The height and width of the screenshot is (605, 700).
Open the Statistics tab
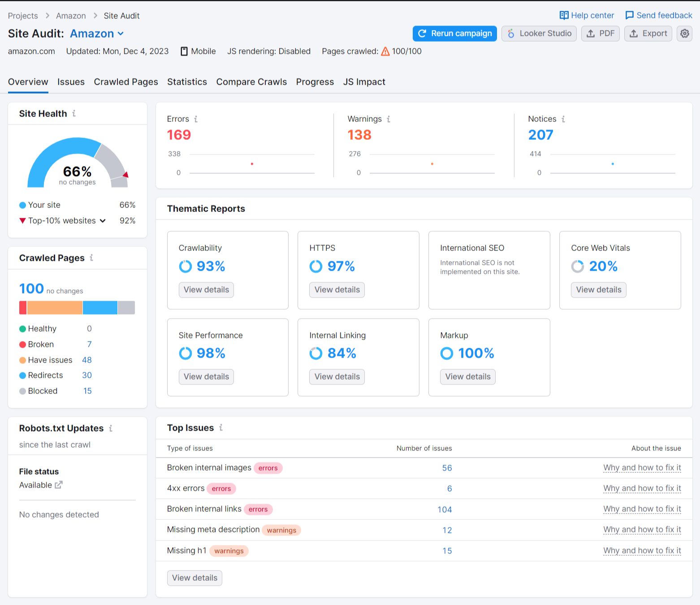(x=187, y=82)
